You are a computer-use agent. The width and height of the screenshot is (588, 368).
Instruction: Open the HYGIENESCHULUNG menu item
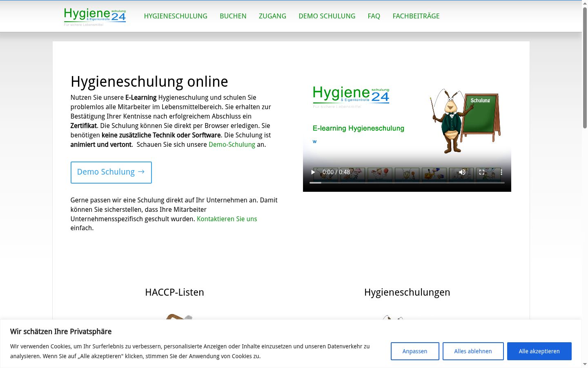pos(176,16)
